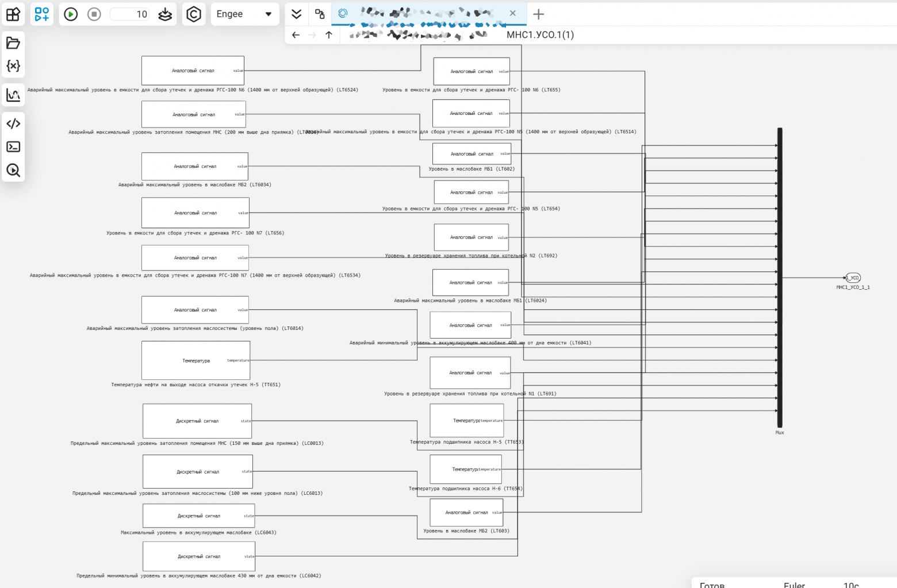Image resolution: width=897 pixels, height=588 pixels.
Task: Open the signal graphs chart icon
Action: [x=13, y=95]
